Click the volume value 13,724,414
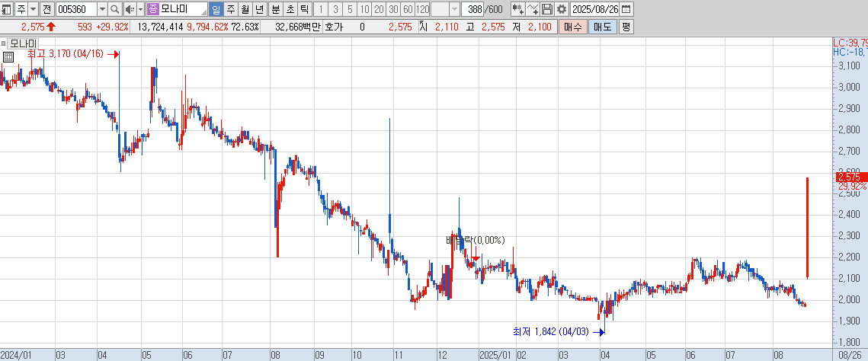868x361 pixels. tap(160, 27)
